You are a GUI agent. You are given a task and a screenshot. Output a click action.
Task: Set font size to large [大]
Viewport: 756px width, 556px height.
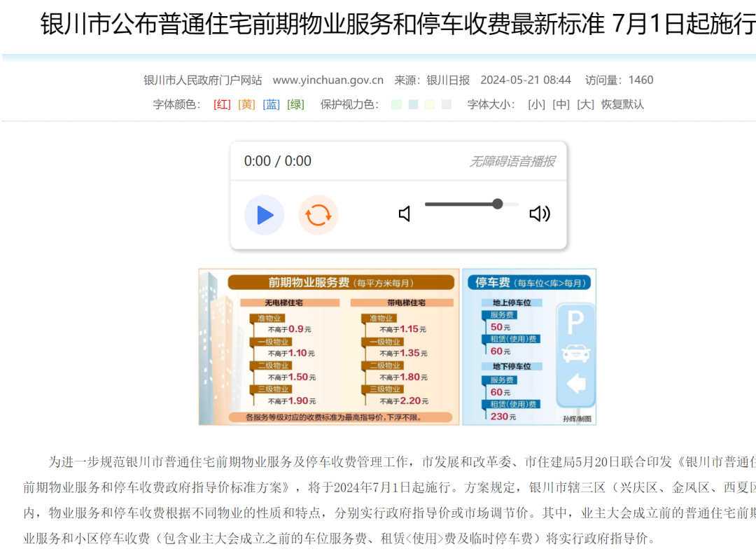586,104
